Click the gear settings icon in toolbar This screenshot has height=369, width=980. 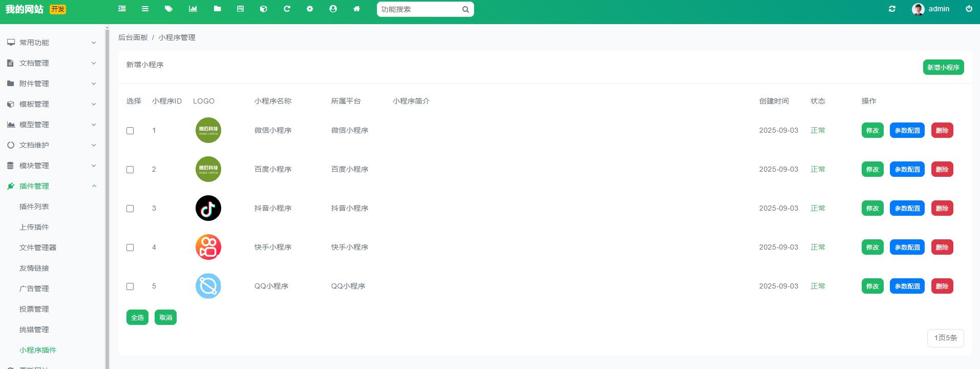[x=310, y=9]
